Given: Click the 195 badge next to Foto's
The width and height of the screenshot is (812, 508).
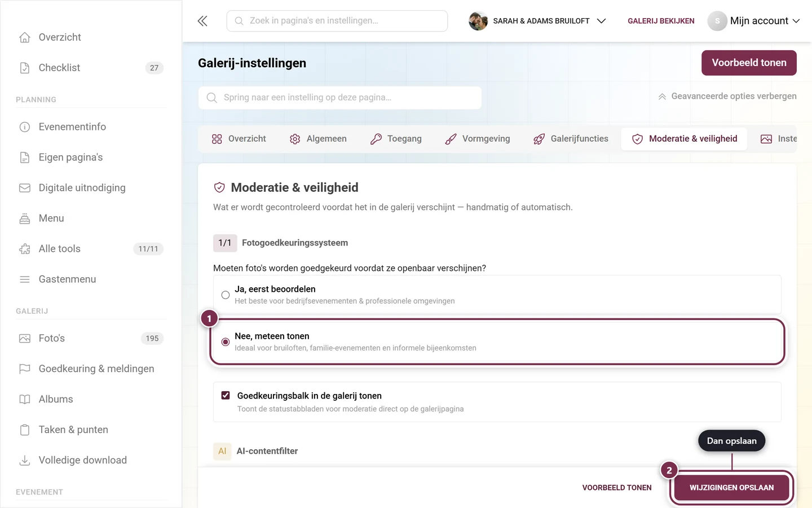Looking at the screenshot, I should click(x=152, y=339).
